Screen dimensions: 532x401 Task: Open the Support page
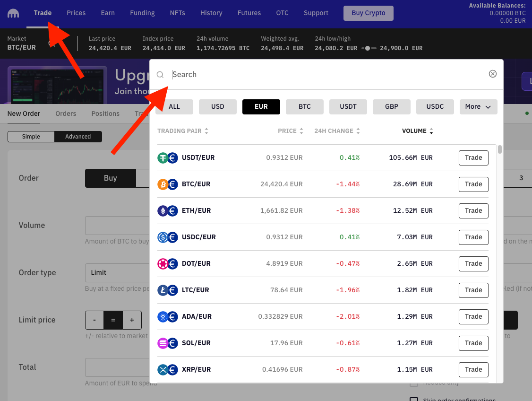point(316,13)
